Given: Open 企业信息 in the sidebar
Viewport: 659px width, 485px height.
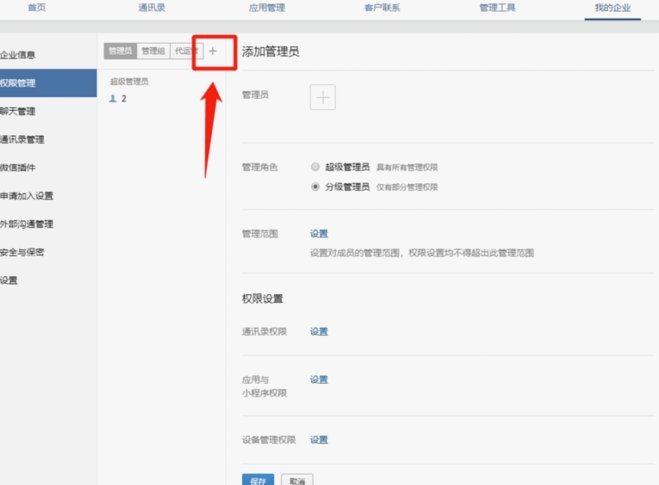Looking at the screenshot, I should (18, 55).
